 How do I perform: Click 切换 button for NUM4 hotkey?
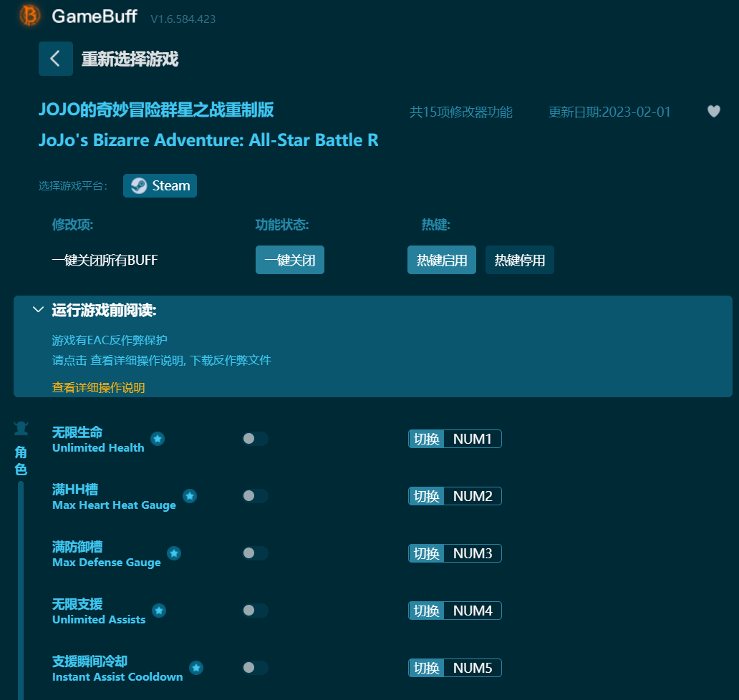(427, 611)
